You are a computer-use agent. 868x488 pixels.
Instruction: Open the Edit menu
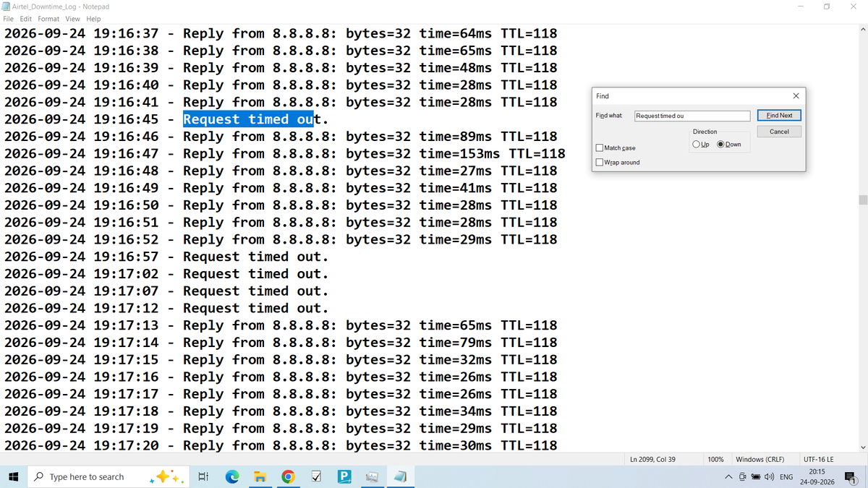[26, 19]
